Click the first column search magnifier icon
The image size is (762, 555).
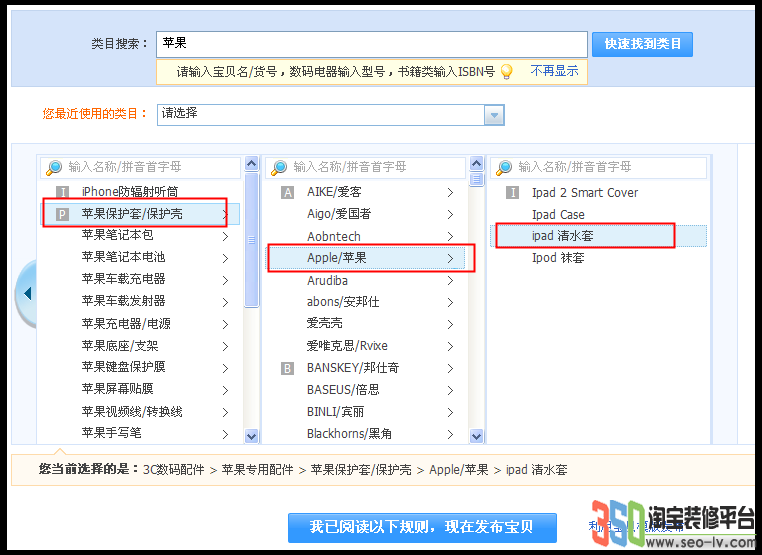click(x=53, y=167)
